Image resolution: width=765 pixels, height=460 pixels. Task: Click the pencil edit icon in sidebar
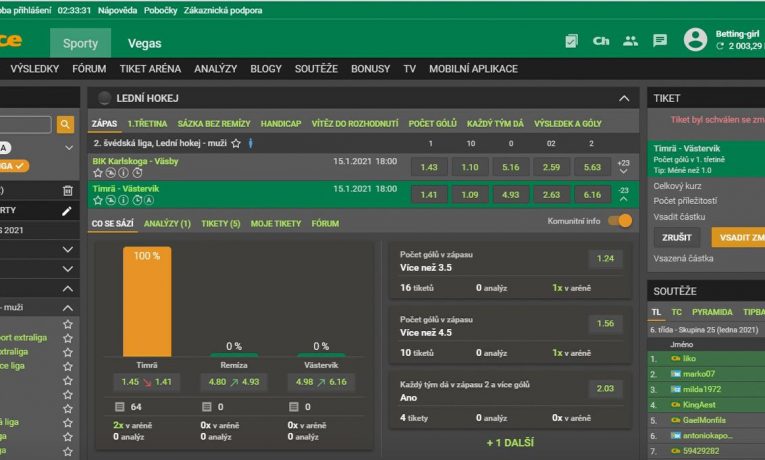67,211
